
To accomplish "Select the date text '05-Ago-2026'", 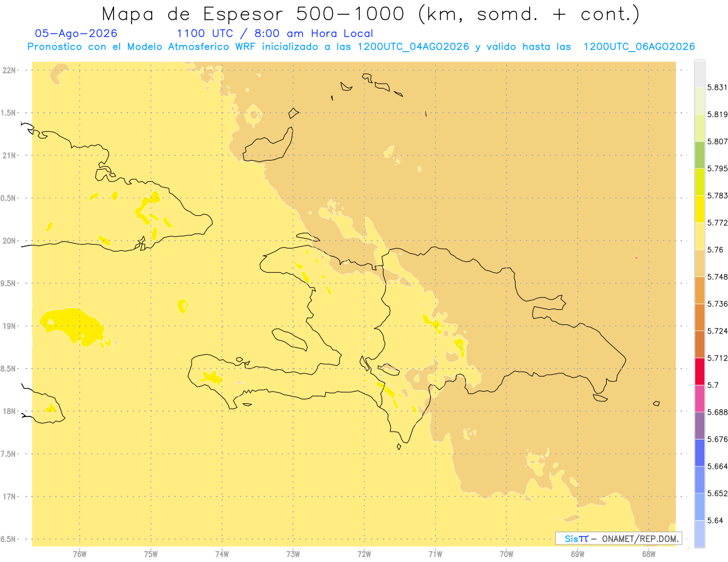I will (x=76, y=33).
